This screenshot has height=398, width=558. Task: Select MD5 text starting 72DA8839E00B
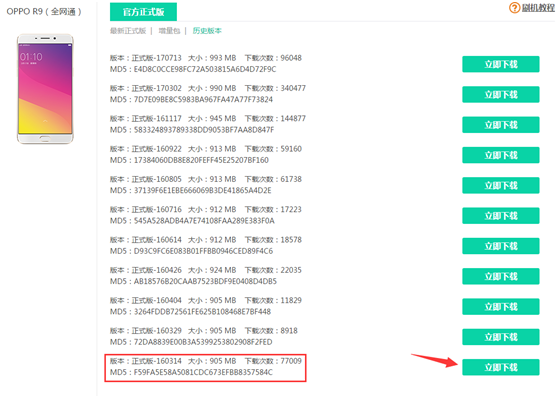tap(191, 342)
